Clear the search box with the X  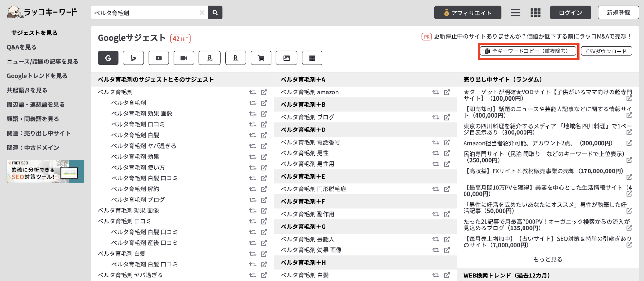pos(202,13)
